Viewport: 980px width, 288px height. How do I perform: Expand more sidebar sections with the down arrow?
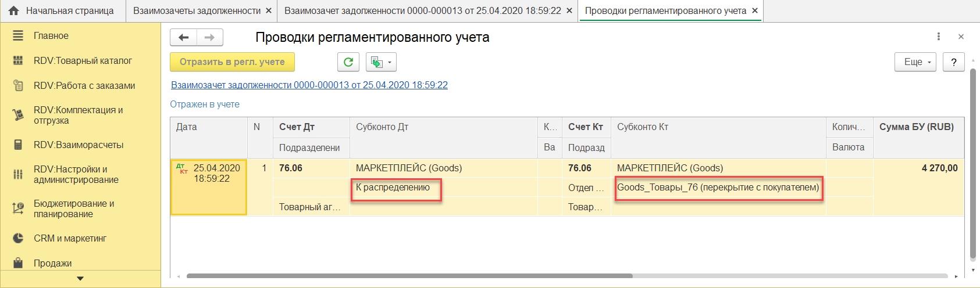tap(80, 279)
